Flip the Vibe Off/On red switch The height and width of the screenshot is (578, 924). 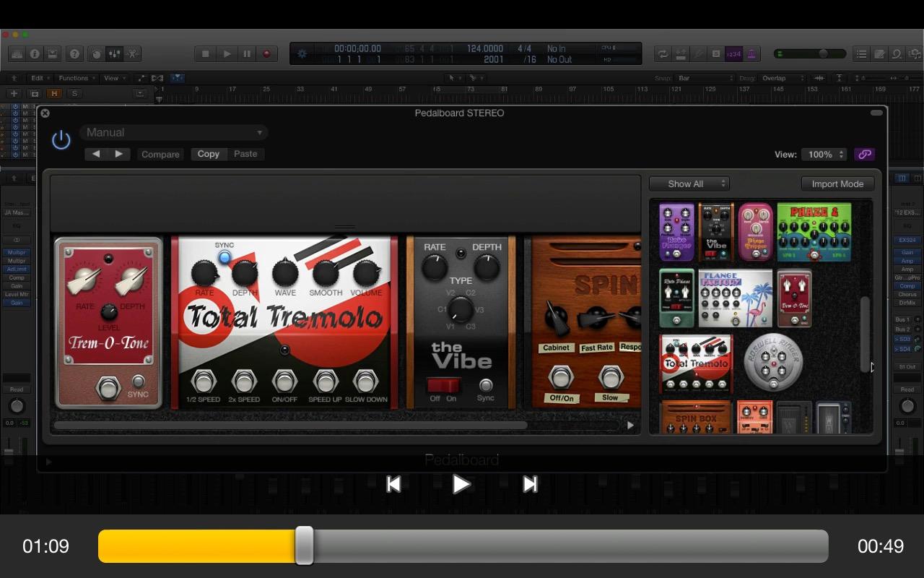coord(443,385)
